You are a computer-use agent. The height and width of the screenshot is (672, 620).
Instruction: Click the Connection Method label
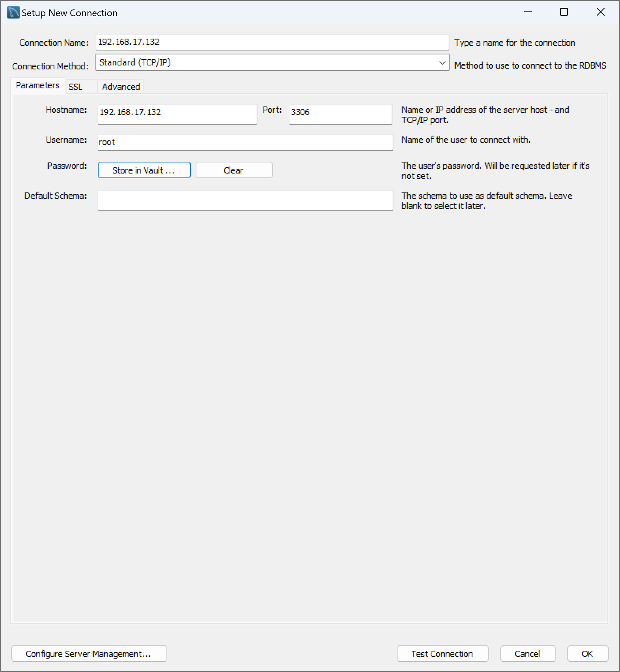(x=50, y=66)
